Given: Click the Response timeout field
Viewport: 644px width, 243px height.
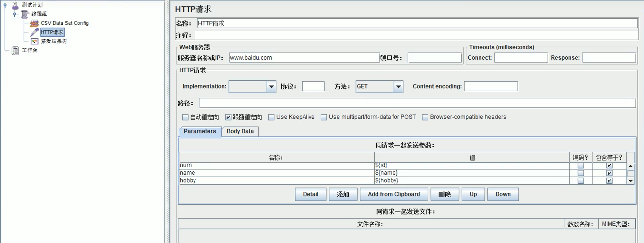Looking at the screenshot, I should (x=609, y=58).
